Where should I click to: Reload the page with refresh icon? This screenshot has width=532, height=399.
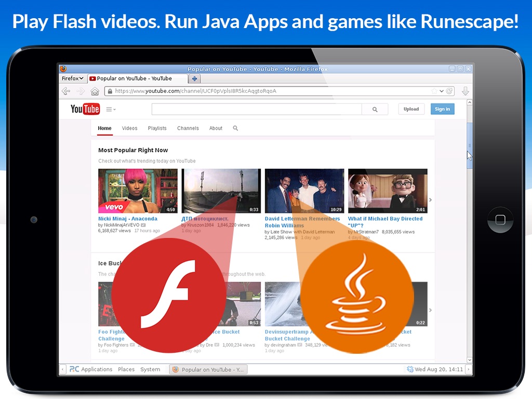pyautogui.click(x=449, y=91)
